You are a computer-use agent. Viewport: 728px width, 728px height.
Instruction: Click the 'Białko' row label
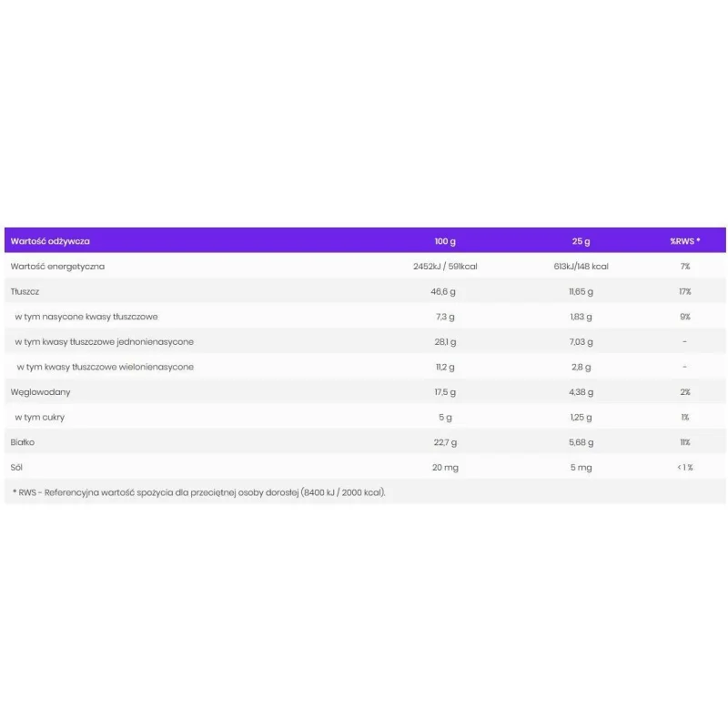point(22,442)
